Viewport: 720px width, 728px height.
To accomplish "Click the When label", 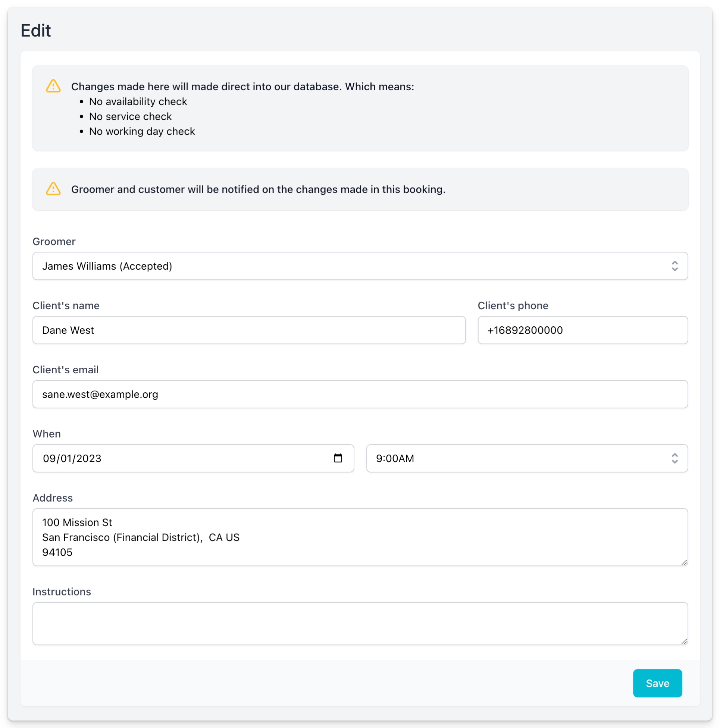I will (46, 434).
